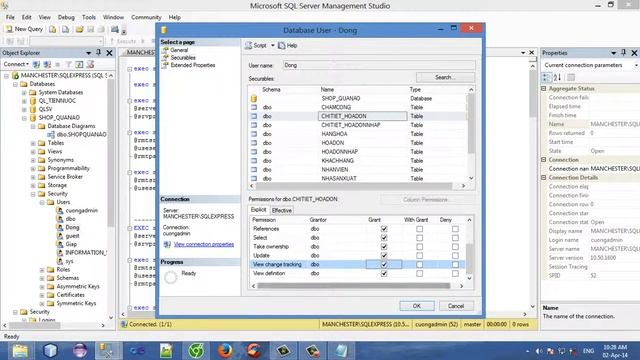The height and width of the screenshot is (360, 640).
Task: Click the Dong user icon in Object Explorer
Action: (x=60, y=227)
